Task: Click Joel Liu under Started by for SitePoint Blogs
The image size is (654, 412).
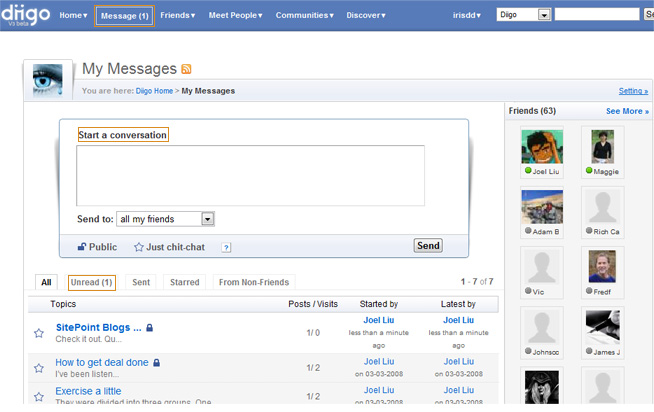Action: click(x=379, y=320)
